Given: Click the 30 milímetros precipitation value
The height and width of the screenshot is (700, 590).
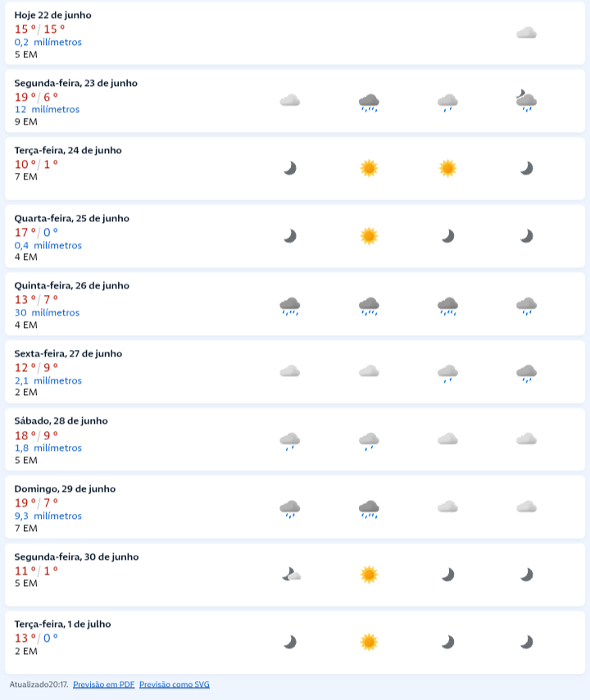Looking at the screenshot, I should (47, 312).
